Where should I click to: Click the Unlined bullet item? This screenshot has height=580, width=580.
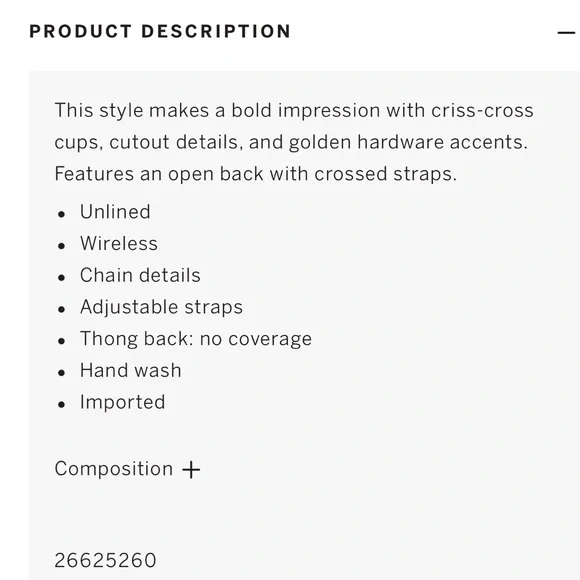(115, 212)
